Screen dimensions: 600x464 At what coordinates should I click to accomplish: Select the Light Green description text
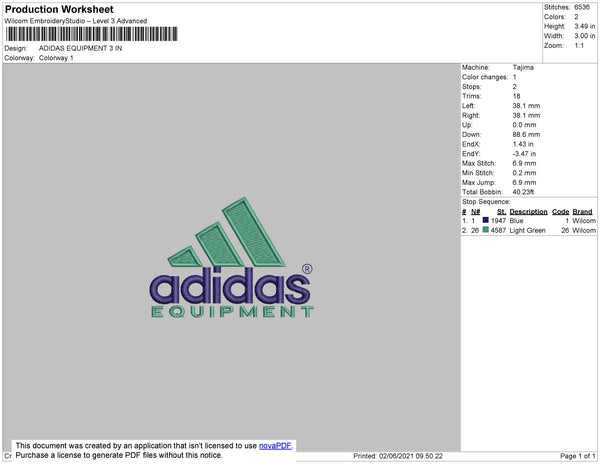(x=527, y=230)
